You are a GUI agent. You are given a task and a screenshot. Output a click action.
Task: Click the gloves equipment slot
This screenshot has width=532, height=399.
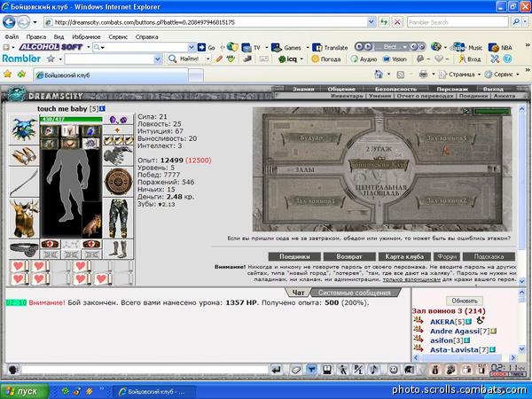(118, 156)
